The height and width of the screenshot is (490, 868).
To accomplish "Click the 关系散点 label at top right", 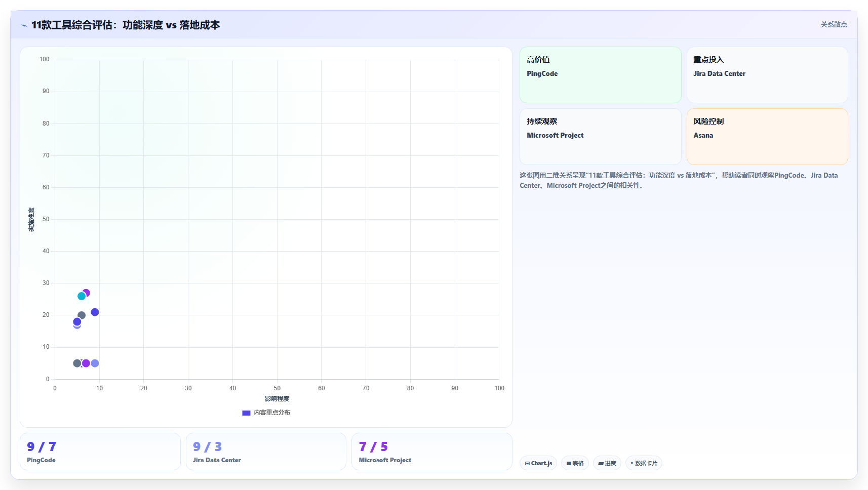I will click(x=834, y=24).
